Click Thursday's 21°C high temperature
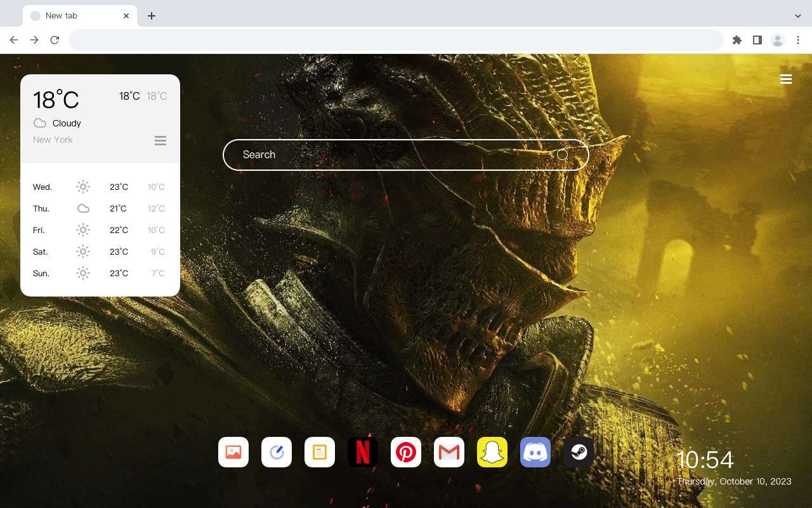The height and width of the screenshot is (508, 812). pos(119,208)
